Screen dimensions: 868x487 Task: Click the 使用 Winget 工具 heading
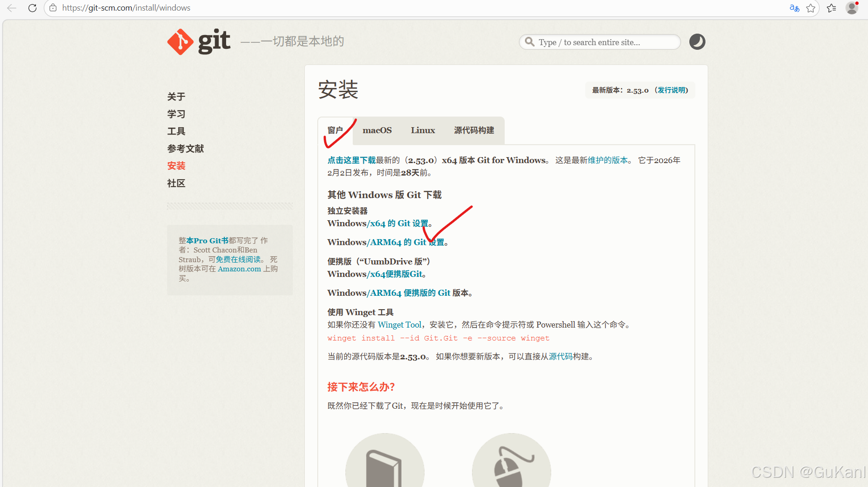361,312
